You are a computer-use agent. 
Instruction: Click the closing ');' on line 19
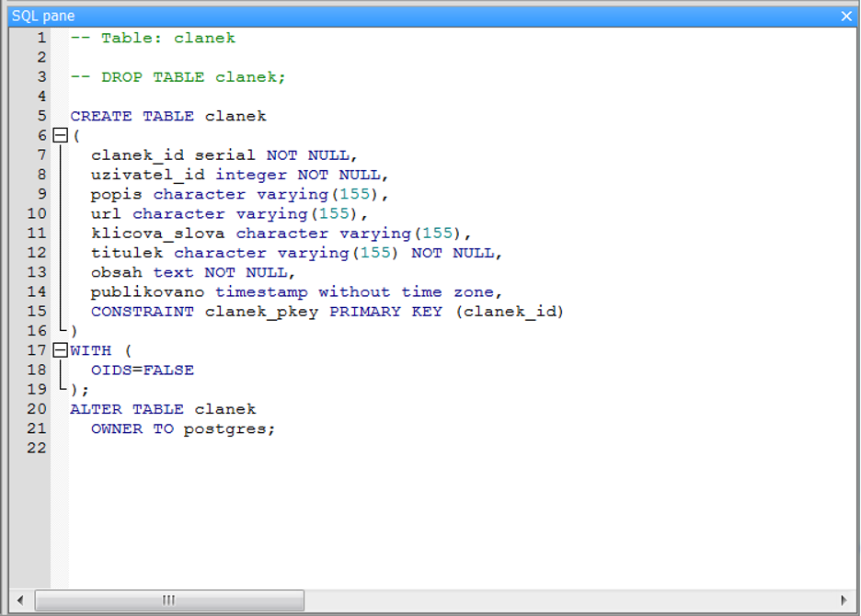coord(79,390)
